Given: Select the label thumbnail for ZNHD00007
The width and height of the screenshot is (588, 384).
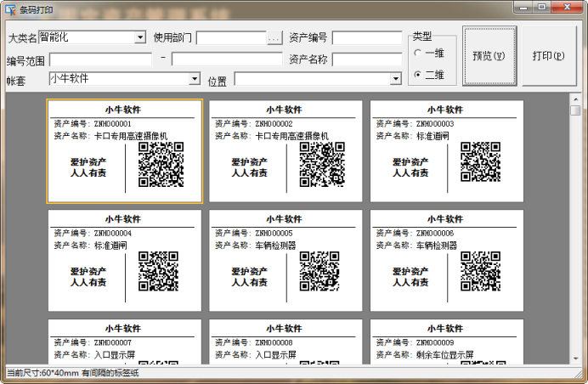Looking at the screenshot, I should [x=125, y=342].
